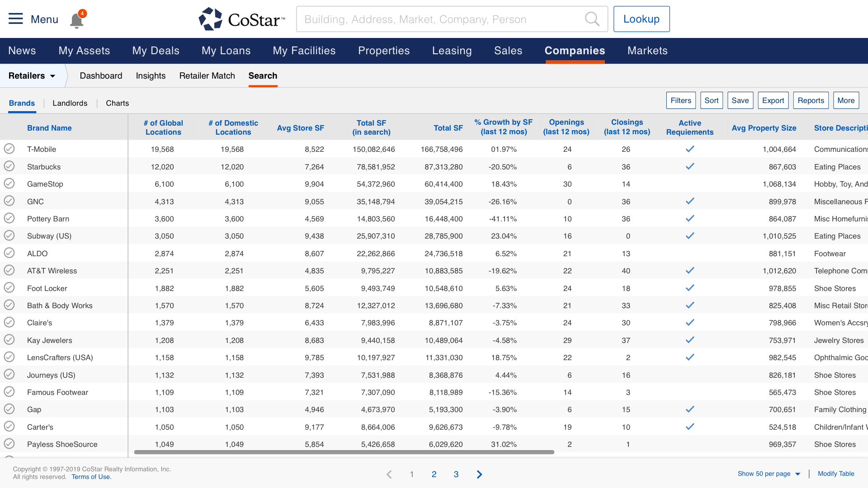Click LensCrafters active requirements checkmark
Screen dimensions: 868x488
click(x=690, y=357)
